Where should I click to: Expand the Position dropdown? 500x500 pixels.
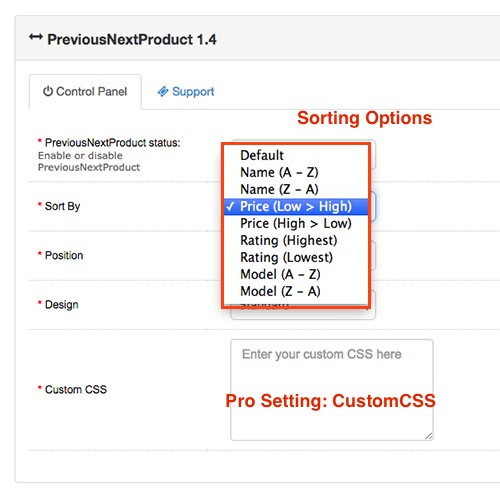pos(373,256)
